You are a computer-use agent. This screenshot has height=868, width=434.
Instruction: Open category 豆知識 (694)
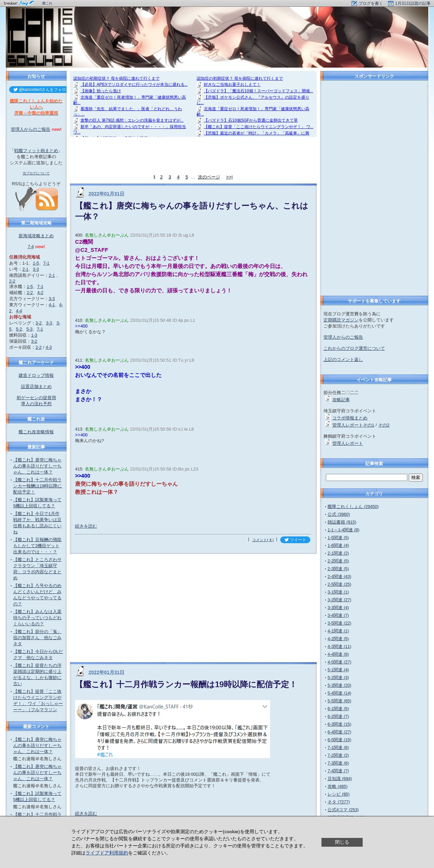[340, 779]
